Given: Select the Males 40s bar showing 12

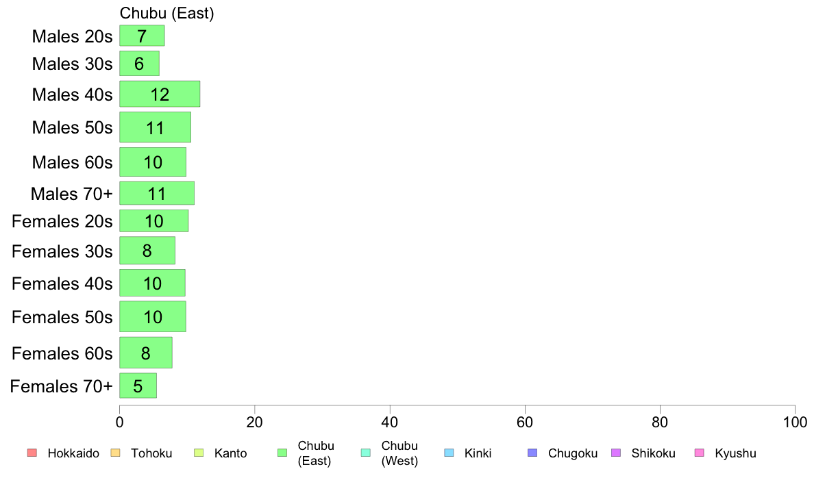Looking at the screenshot, I should tap(160, 94).
